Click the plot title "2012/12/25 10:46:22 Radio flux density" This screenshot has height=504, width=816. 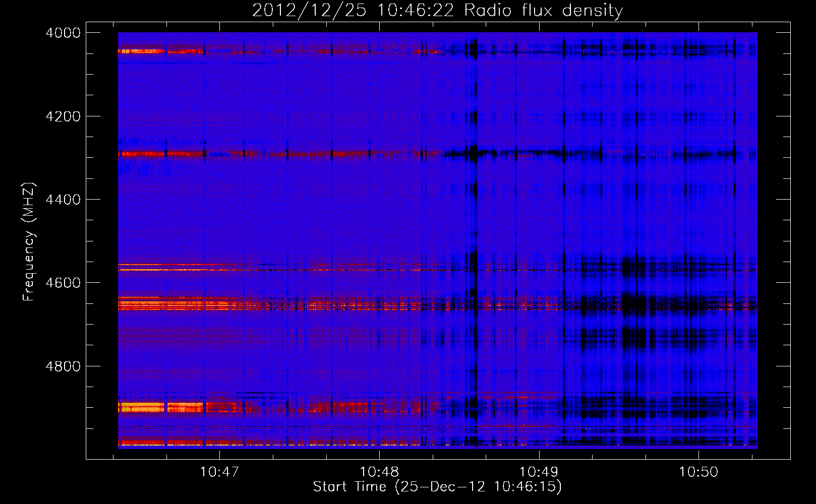[437, 11]
